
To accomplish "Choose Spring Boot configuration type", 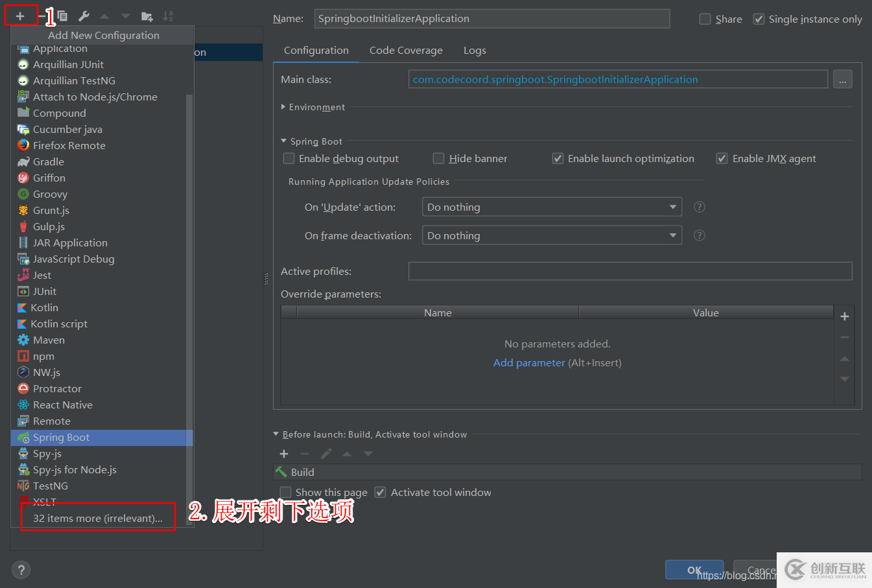I will pyautogui.click(x=102, y=437).
